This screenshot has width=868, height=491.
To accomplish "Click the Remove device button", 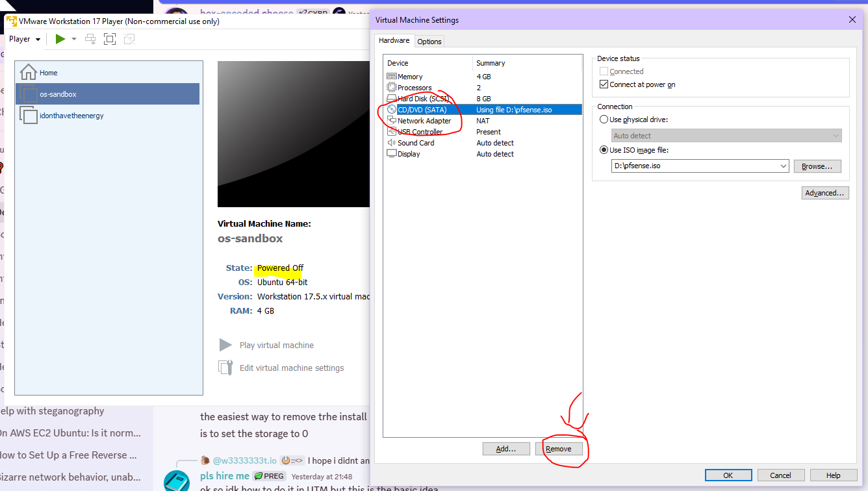I will click(559, 449).
